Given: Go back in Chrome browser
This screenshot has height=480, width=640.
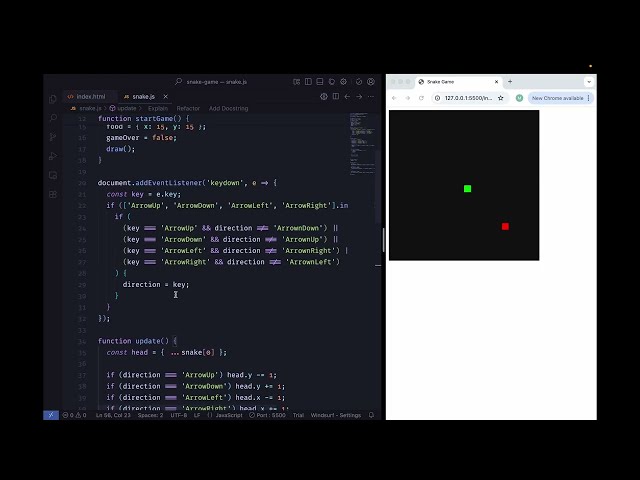Looking at the screenshot, I should tap(394, 98).
